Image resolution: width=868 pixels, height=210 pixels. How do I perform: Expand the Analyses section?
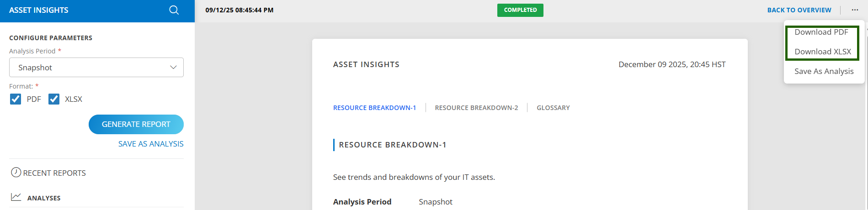point(44,198)
